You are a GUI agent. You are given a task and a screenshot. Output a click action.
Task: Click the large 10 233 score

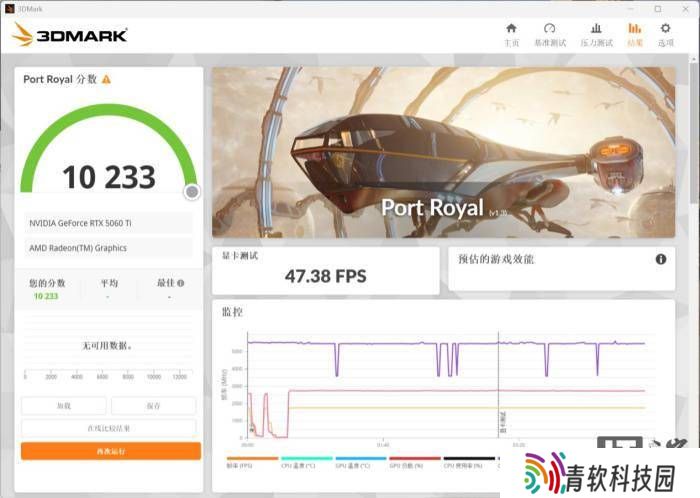pos(109,177)
